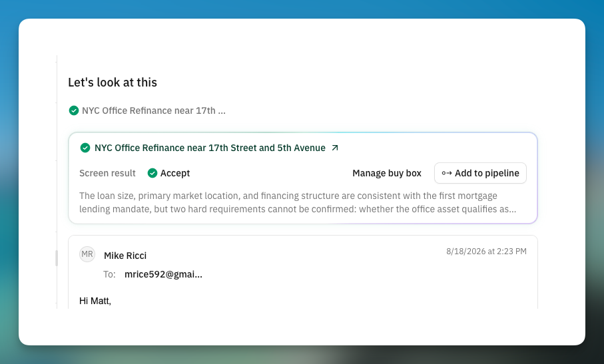The width and height of the screenshot is (604, 364).
Task: Click the recipient mrice592@gmai... address
Action: (x=163, y=274)
